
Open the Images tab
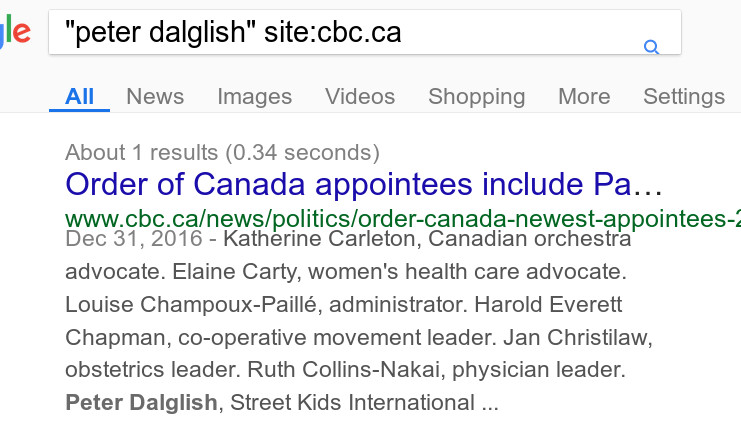point(254,97)
